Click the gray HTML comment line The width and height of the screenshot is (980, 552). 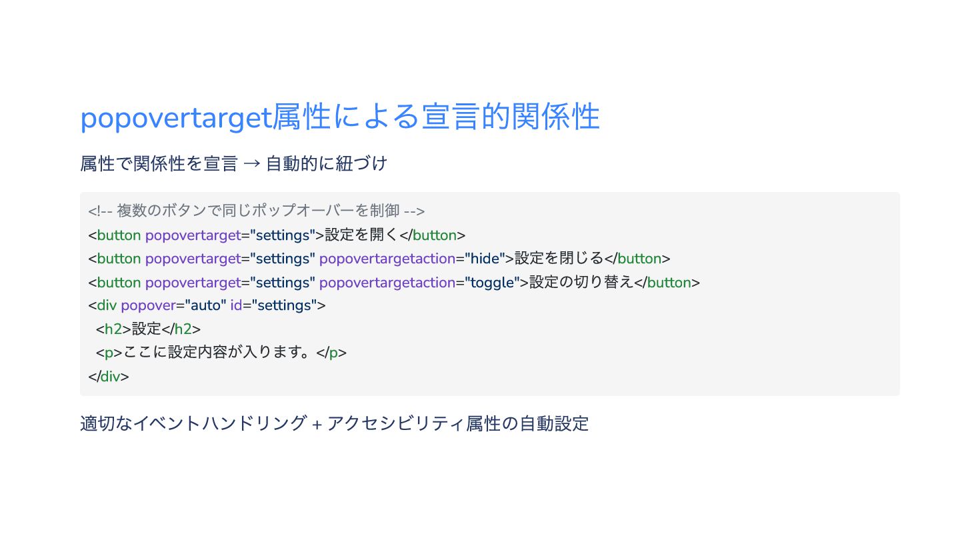point(256,211)
